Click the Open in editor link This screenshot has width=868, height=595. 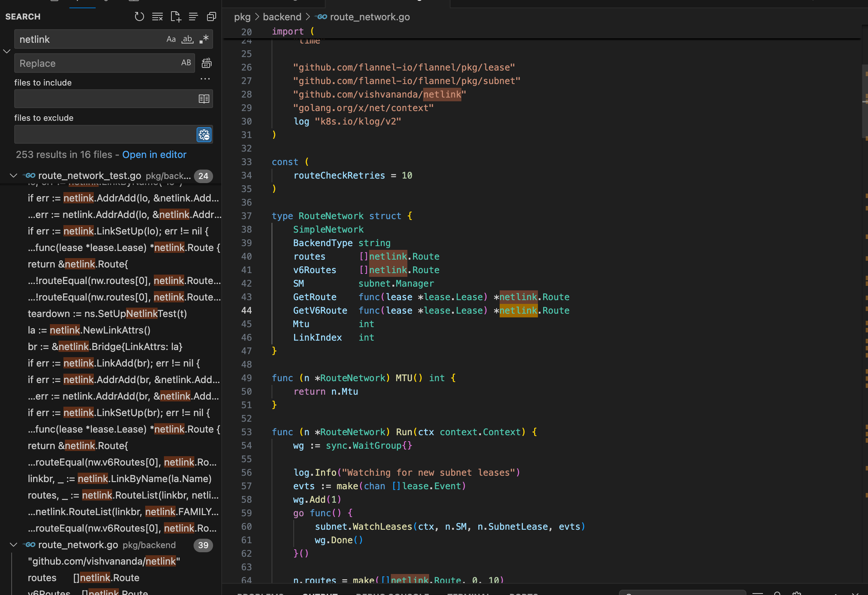pyautogui.click(x=154, y=155)
